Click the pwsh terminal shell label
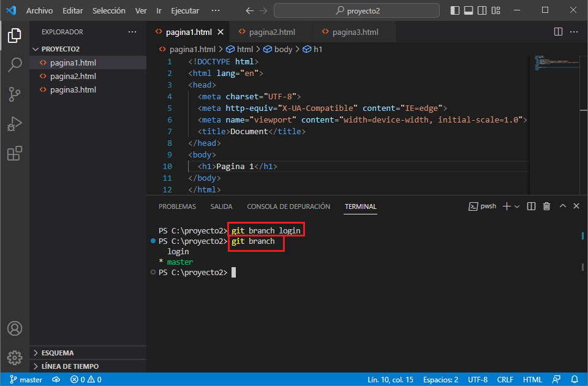The width and height of the screenshot is (588, 386). [x=482, y=206]
